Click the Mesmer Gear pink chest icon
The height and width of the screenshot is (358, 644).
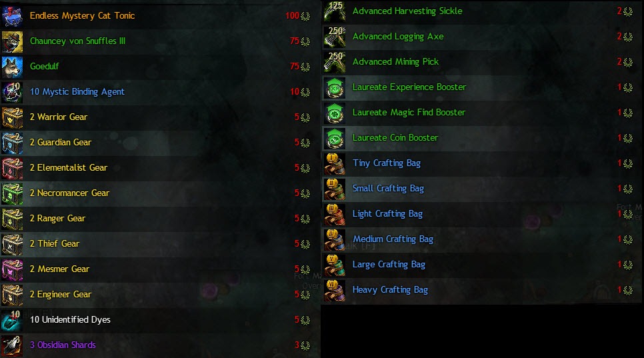[x=12, y=269]
